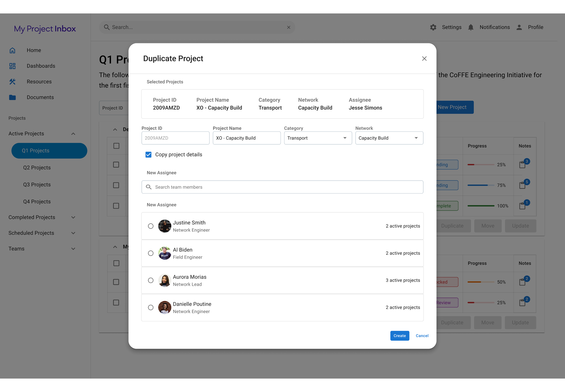Open the Dashboards grid icon
Viewport: 565px width, 392px height.
[12, 66]
